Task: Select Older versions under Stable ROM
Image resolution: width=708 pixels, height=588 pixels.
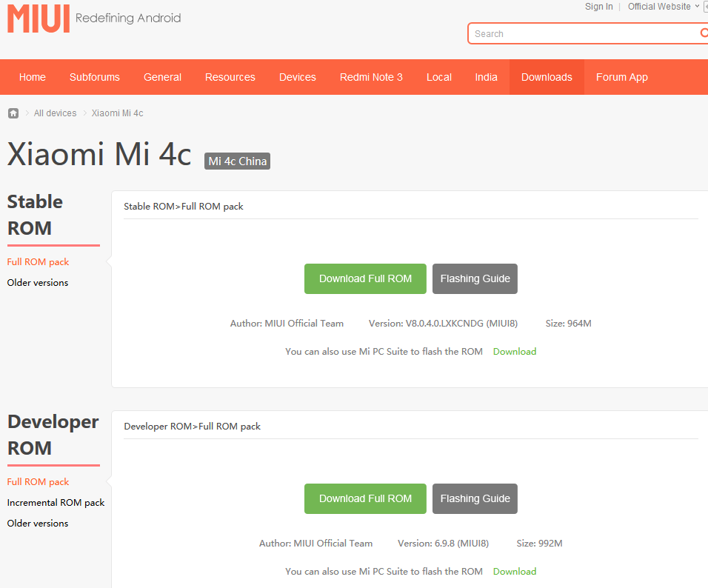Action: point(38,283)
